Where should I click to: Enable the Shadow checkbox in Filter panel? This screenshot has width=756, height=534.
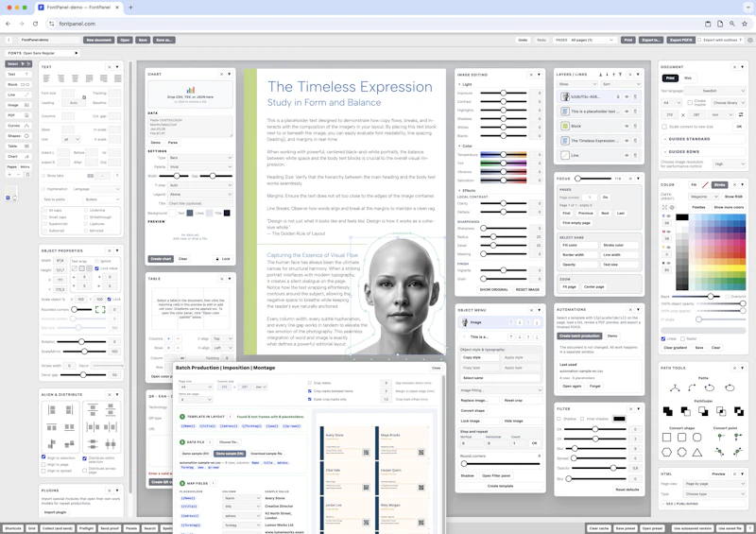click(x=559, y=419)
